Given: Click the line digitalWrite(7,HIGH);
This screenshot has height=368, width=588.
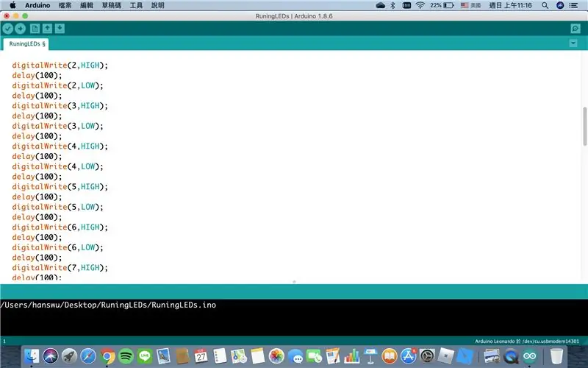Looking at the screenshot, I should point(60,268).
